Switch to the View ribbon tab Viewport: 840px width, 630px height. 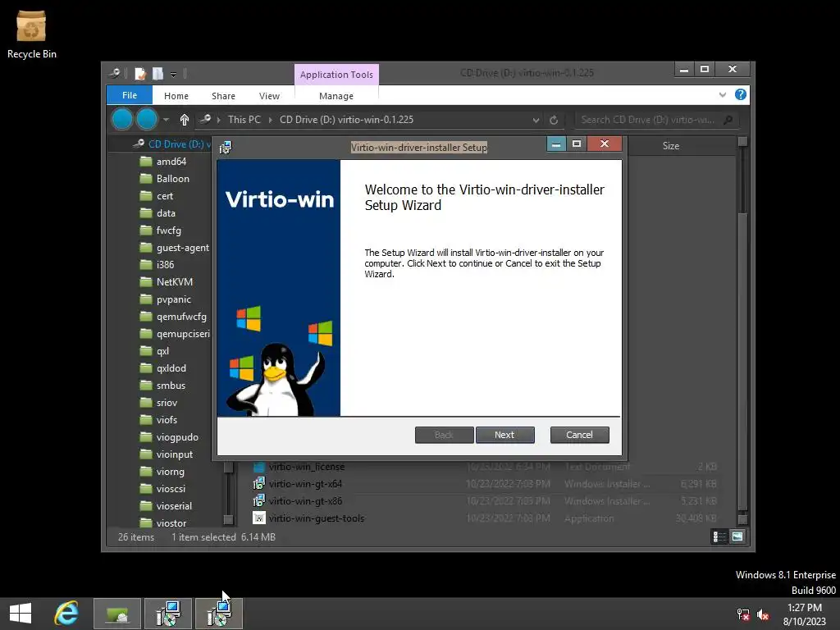(269, 96)
